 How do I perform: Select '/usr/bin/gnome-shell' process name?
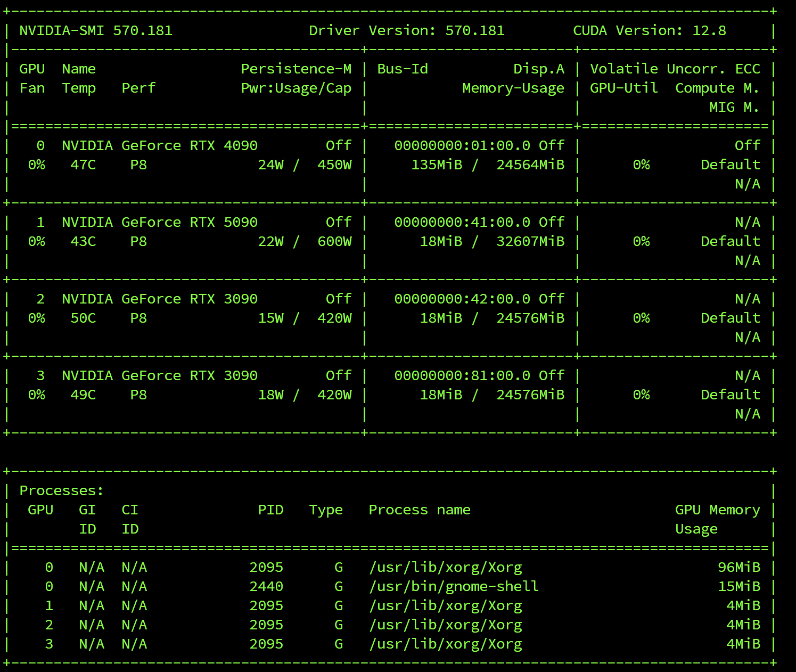454,586
